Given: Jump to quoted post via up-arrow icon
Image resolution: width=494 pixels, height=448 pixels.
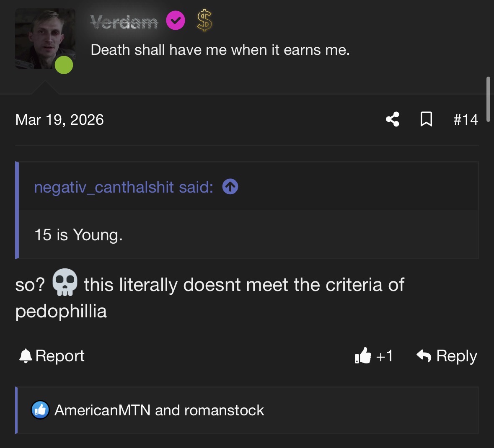Looking at the screenshot, I should (230, 187).
